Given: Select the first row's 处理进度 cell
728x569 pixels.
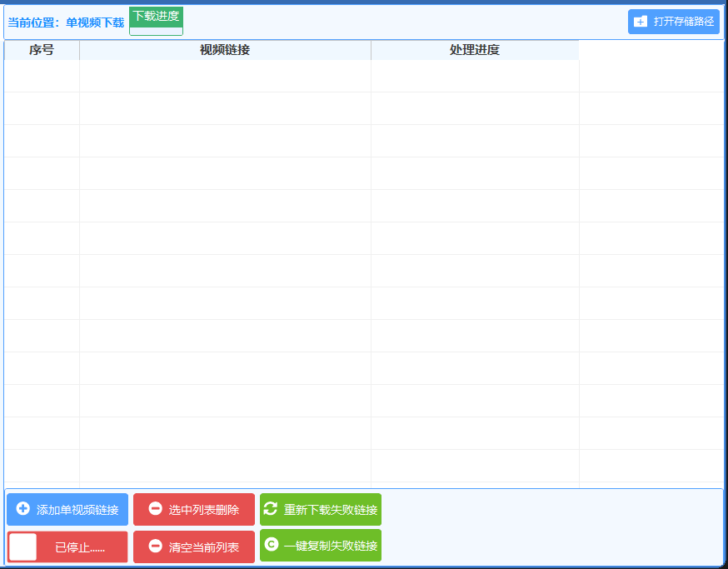Looking at the screenshot, I should point(475,76).
